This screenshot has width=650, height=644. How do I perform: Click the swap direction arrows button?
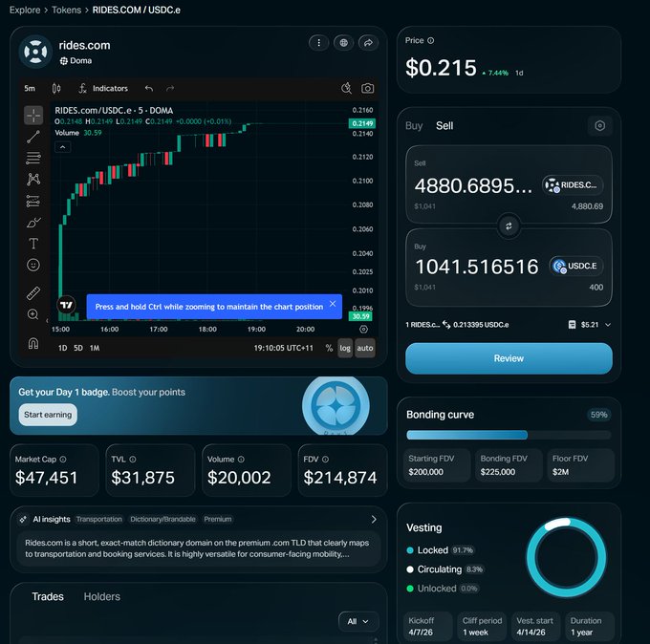coord(509,225)
